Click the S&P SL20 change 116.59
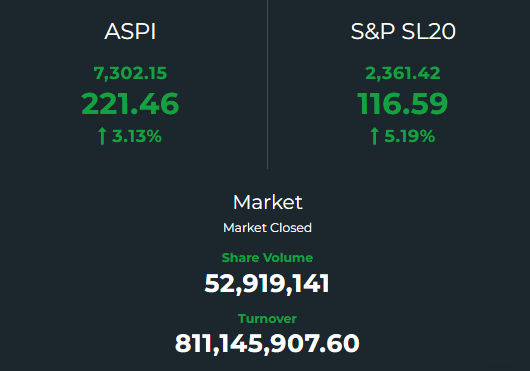Viewport: 530px width, 371px height. [x=403, y=103]
